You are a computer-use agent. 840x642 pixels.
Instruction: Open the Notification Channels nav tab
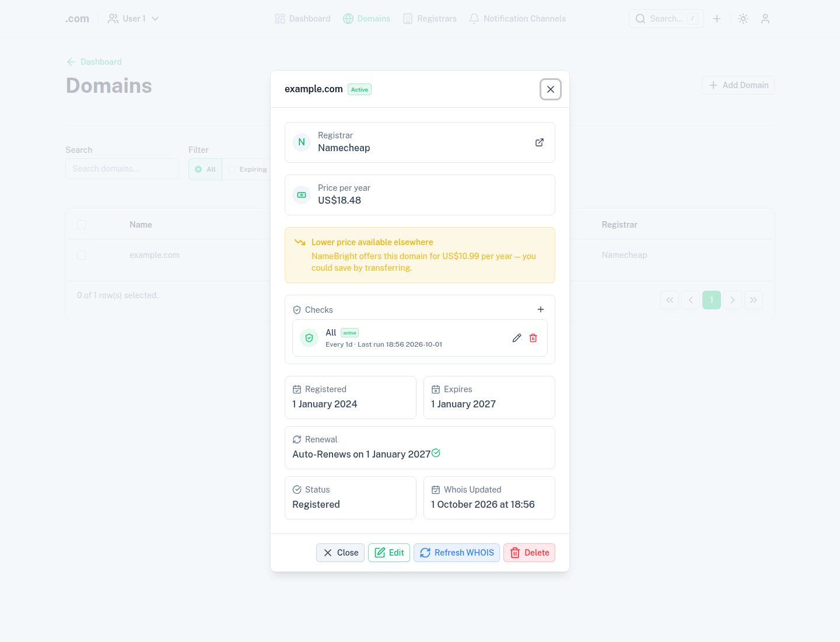pyautogui.click(x=517, y=19)
